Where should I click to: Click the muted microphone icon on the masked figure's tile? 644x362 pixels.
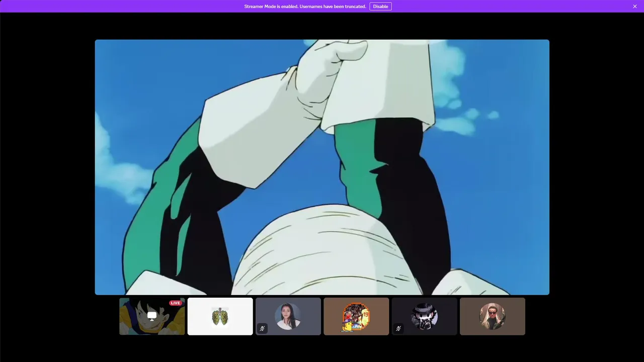[x=398, y=328]
